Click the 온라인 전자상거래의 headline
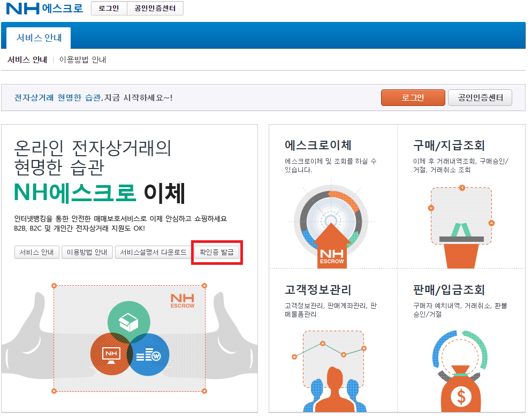Viewport: 532px width, 420px height. 93,148
